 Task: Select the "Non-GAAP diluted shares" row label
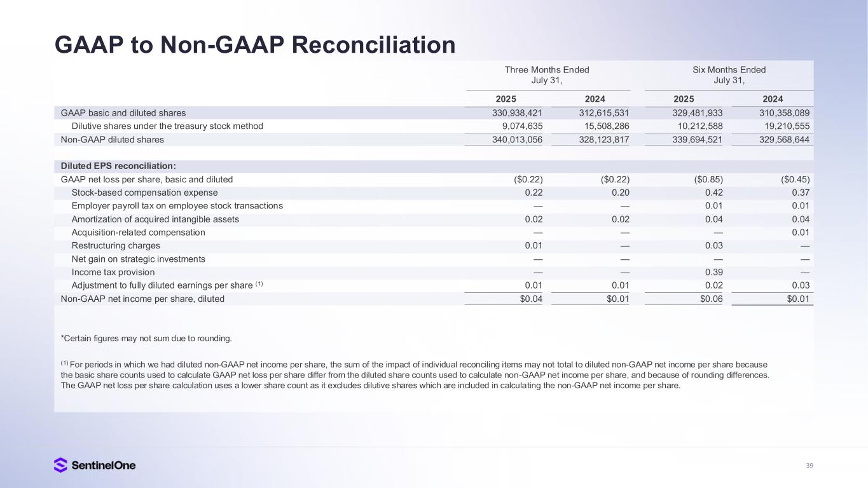(x=112, y=140)
